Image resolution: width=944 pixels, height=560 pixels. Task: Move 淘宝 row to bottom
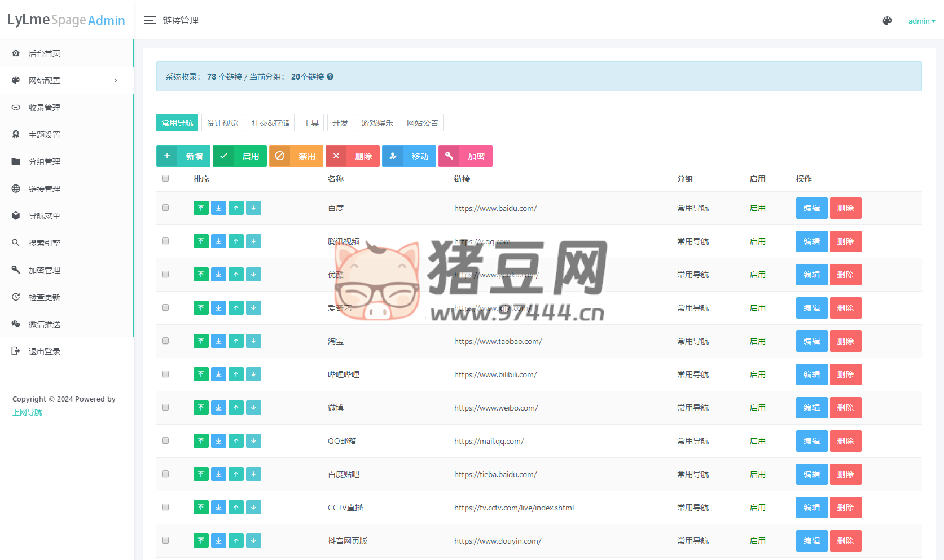(218, 341)
